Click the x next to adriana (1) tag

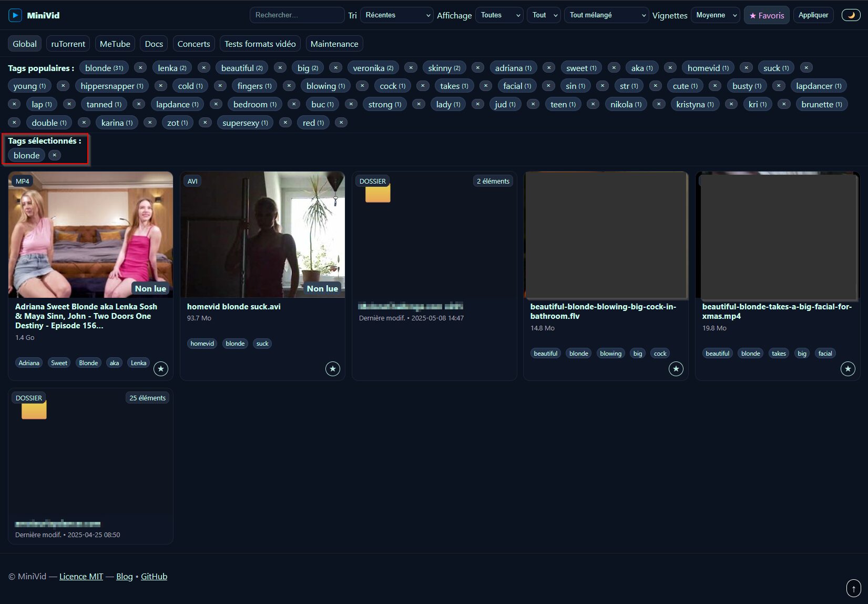coord(549,68)
